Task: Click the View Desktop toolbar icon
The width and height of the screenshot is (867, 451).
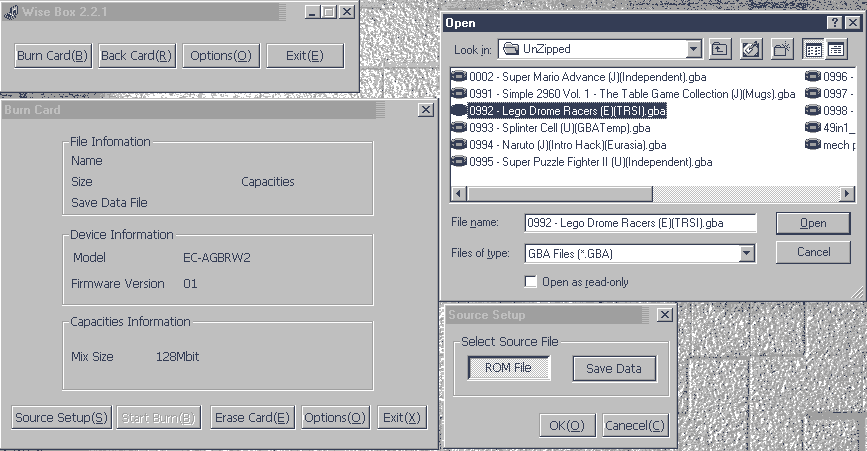Action: (x=751, y=49)
